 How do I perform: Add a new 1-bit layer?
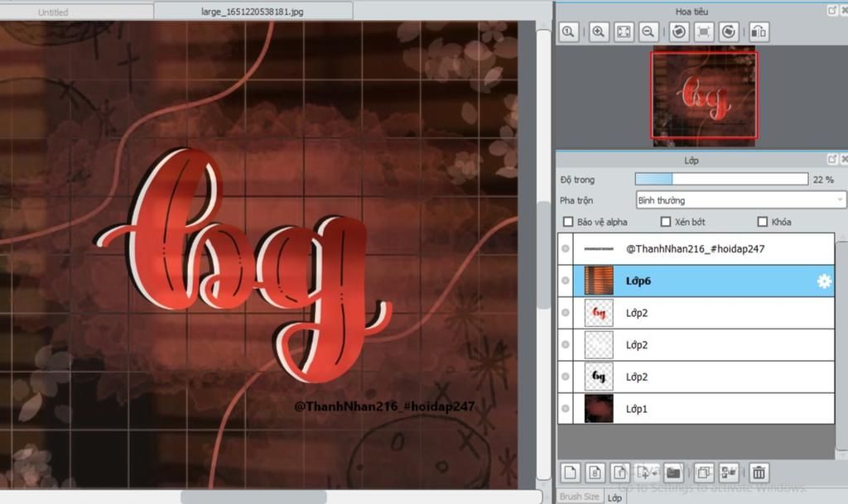[619, 473]
